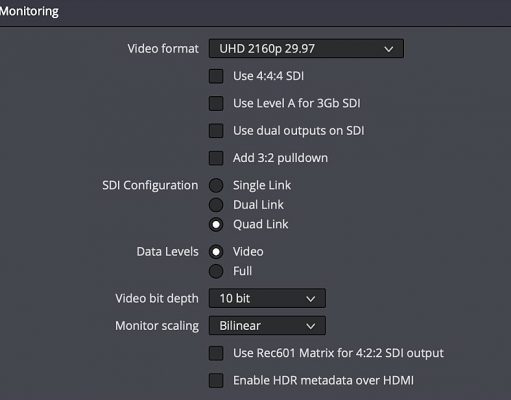
Task: Open the Video format dropdown
Action: tap(306, 49)
